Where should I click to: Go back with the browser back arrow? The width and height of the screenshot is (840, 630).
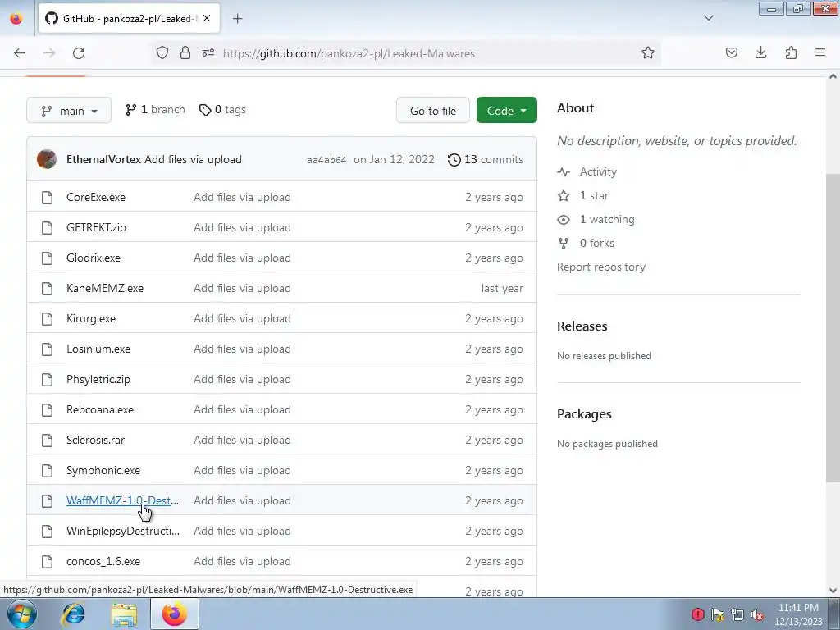point(20,53)
